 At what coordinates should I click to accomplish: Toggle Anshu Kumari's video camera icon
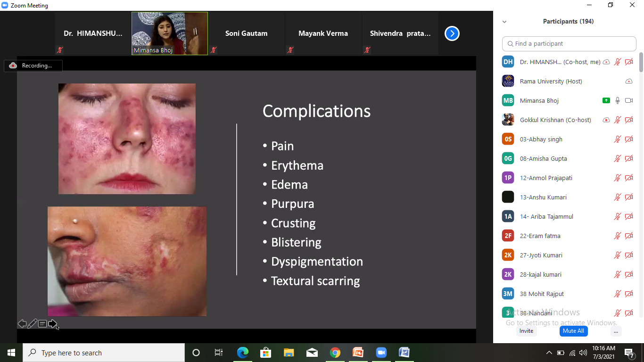(629, 197)
